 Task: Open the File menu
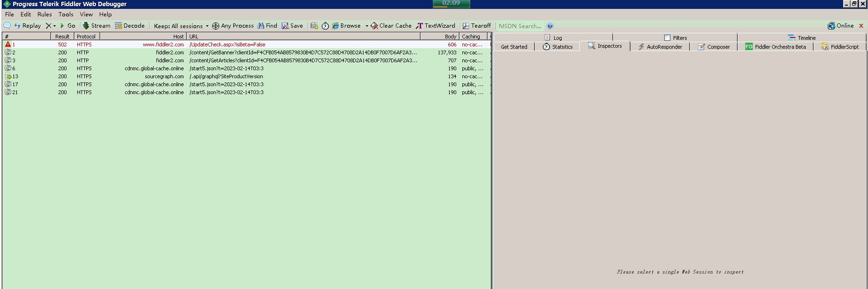click(9, 15)
